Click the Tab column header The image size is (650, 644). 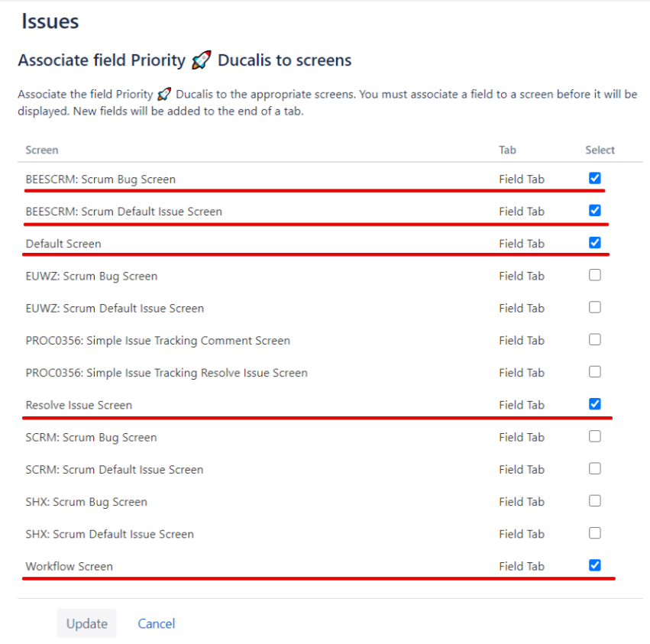507,150
